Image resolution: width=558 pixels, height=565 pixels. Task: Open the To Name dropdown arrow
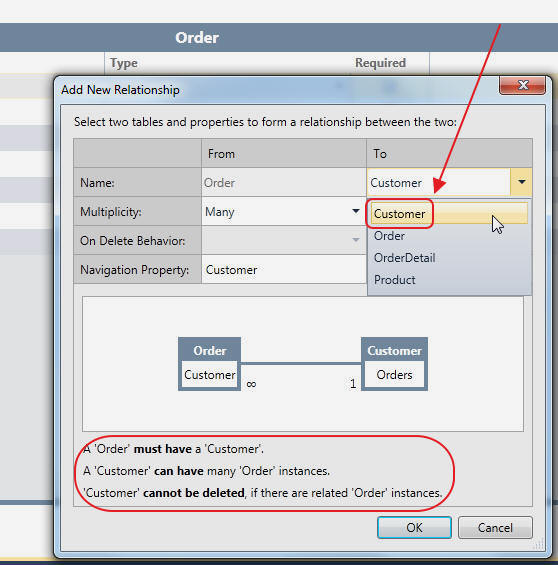(x=521, y=182)
